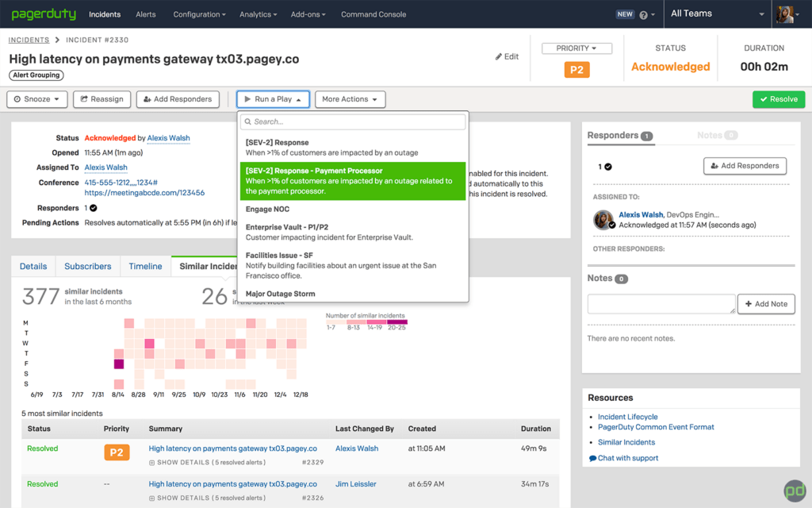Open Jim Leissler profile link

356,484
